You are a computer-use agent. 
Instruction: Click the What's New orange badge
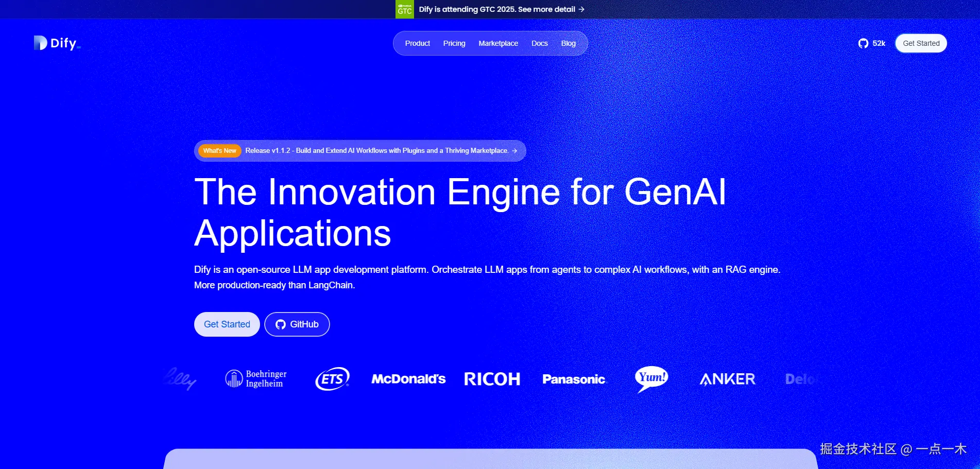click(x=219, y=151)
